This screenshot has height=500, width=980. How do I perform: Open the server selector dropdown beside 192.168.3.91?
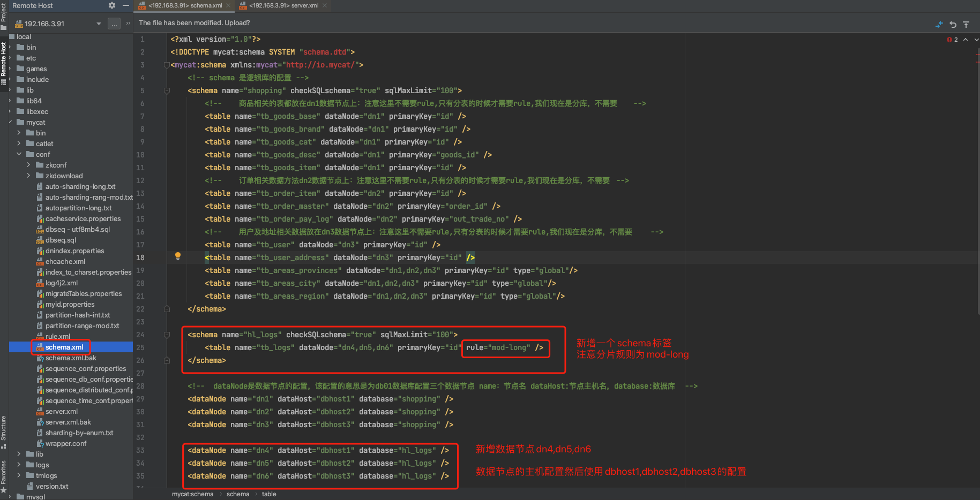click(99, 24)
